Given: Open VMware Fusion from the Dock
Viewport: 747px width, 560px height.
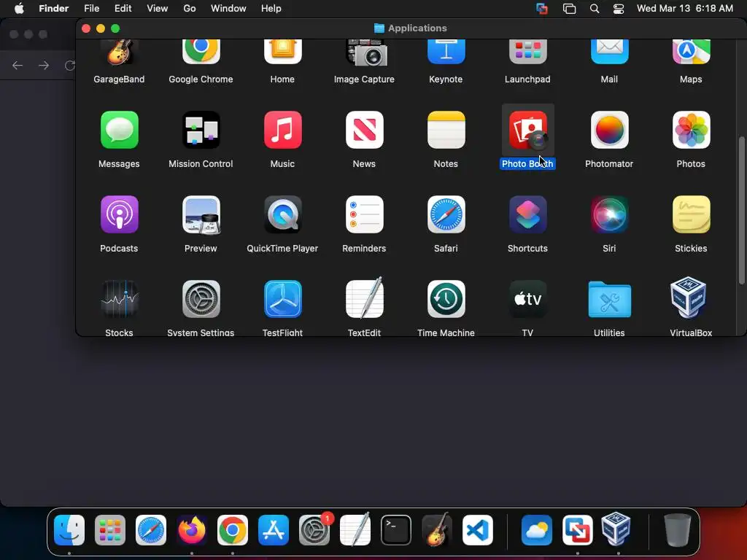Looking at the screenshot, I should 578,530.
